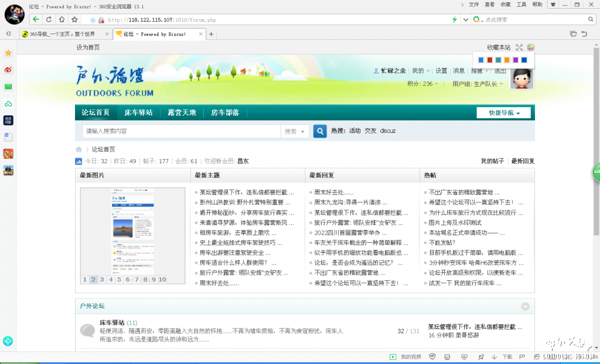Viewport: 600px width, 364px height.
Task: Click the 设为首页 link
Action: 88,47
